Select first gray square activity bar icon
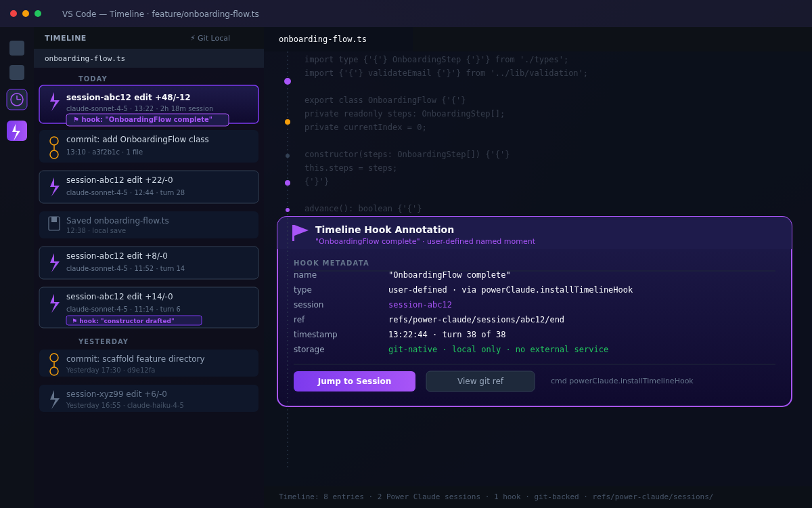The width and height of the screenshot is (812, 508). coord(17,48)
